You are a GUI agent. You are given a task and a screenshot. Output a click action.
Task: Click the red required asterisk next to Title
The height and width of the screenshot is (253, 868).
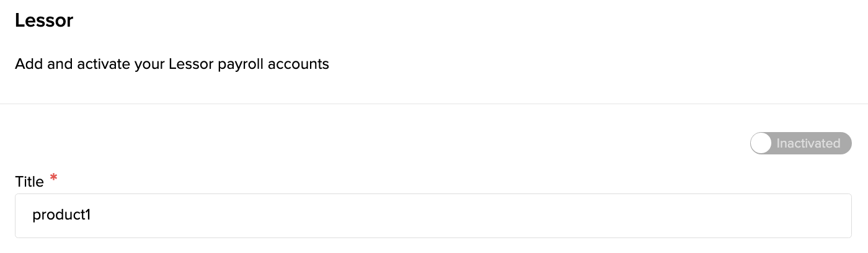pos(53,179)
